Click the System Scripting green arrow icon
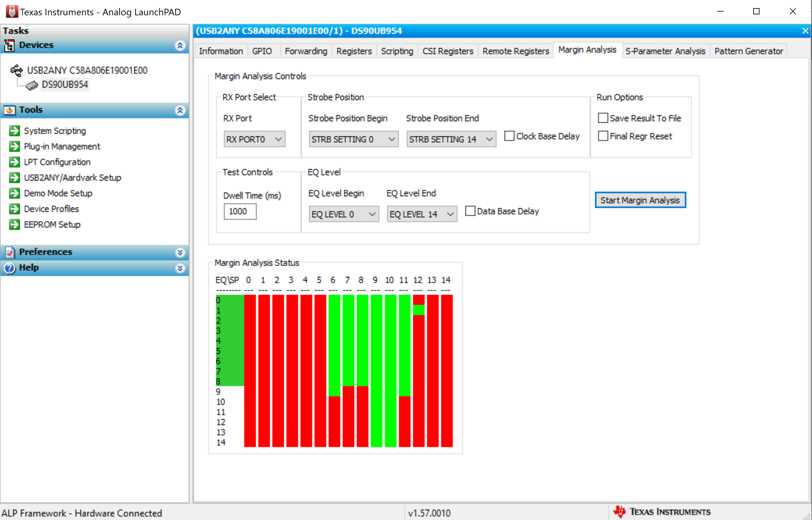812x520 pixels. coord(14,130)
